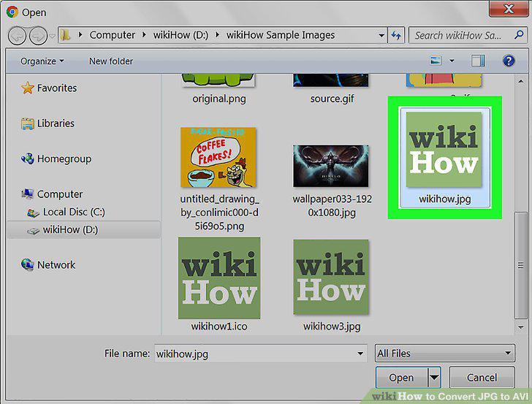Select the source.gif file
The height and width of the screenshot is (404, 532).
coord(332,89)
